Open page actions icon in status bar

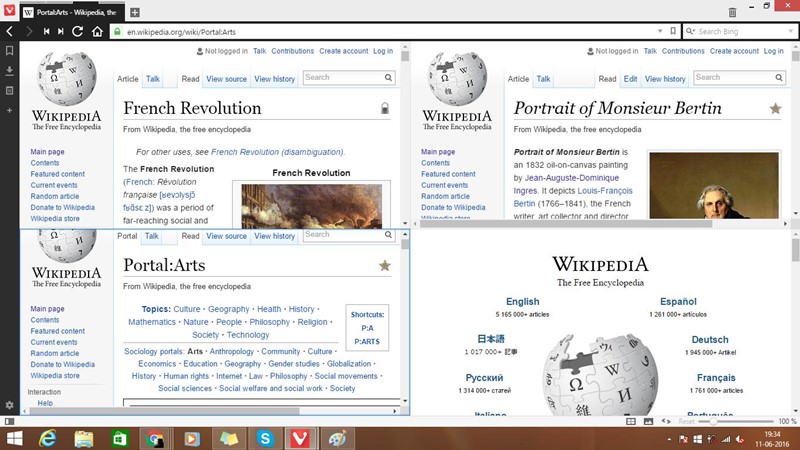(x=666, y=421)
